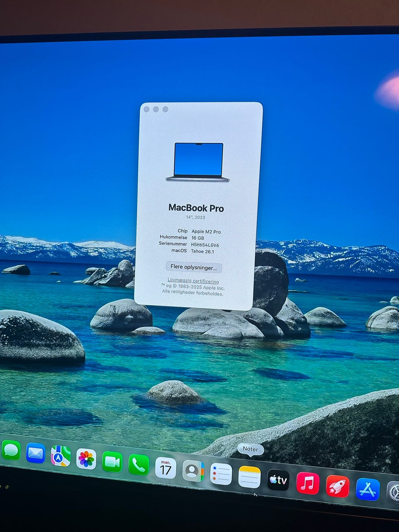Start FaceTime from the Dock
Image resolution: width=399 pixels, height=532 pixels.
(x=112, y=462)
